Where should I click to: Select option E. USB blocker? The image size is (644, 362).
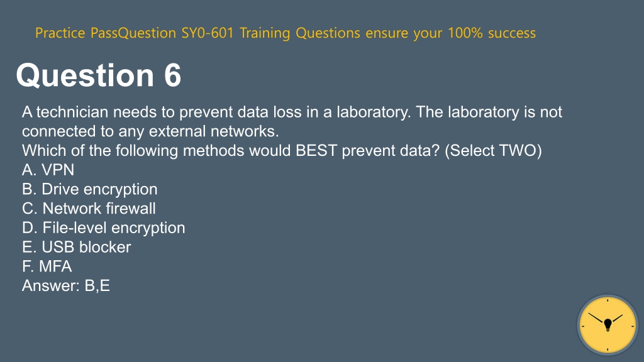[x=76, y=247]
